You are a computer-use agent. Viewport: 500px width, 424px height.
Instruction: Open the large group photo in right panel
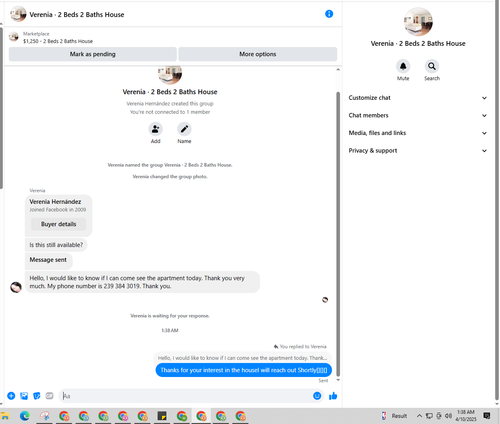click(418, 22)
